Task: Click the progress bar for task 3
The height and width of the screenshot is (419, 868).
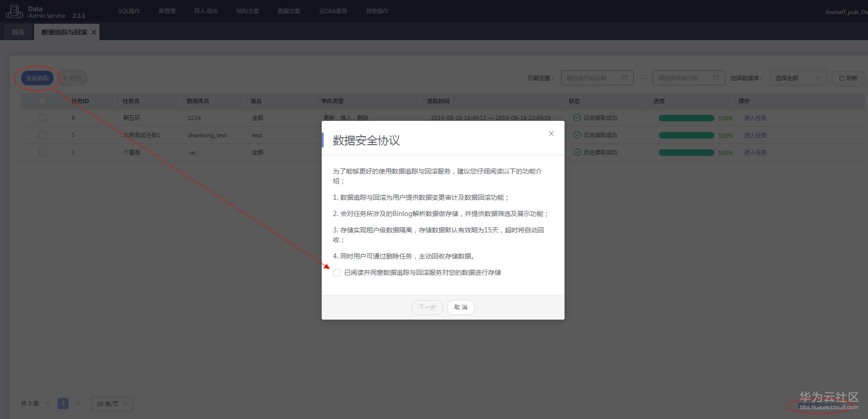Action: (686, 153)
